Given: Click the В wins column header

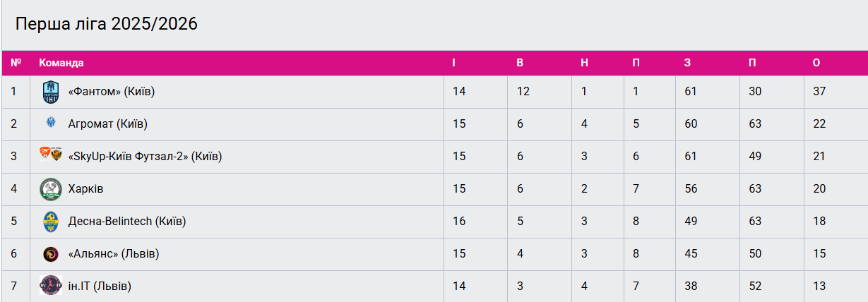Looking at the screenshot, I should 520,63.
